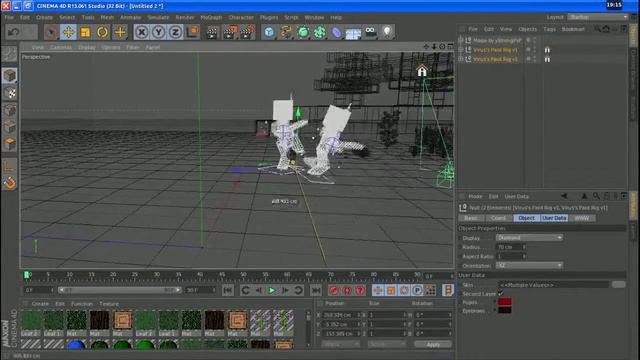Add a light bulb object

coord(387,32)
